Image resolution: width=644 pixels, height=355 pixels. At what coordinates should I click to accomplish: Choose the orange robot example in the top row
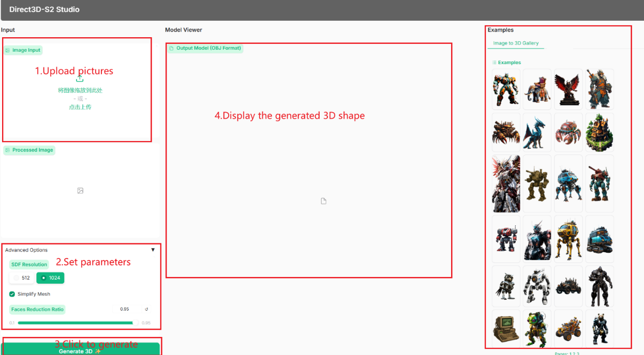click(506, 89)
